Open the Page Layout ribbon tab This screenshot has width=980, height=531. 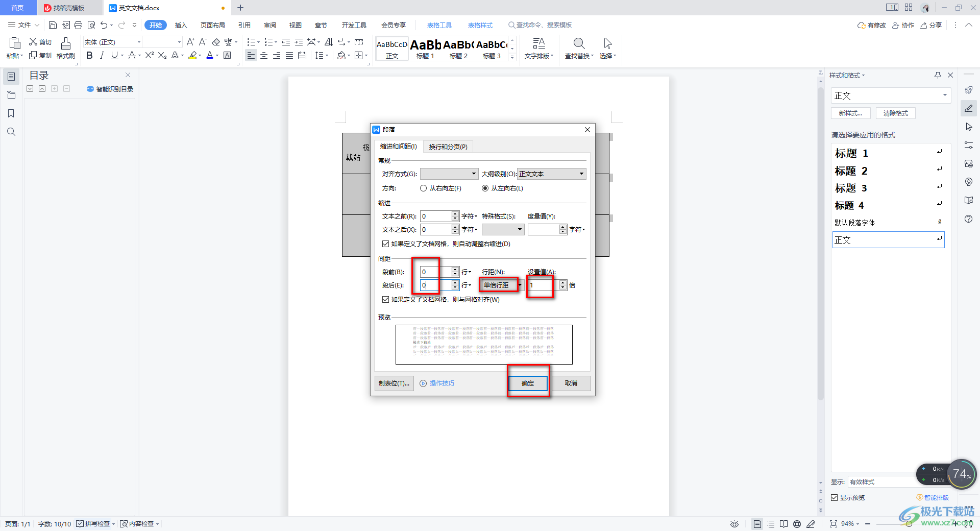click(x=213, y=25)
